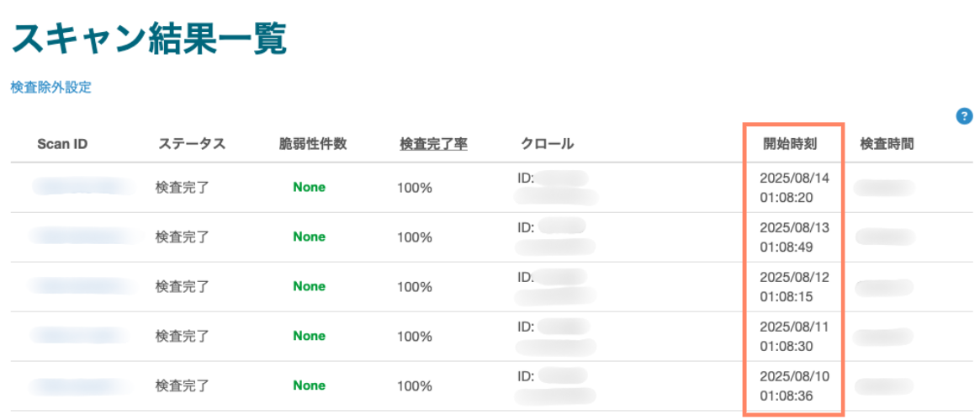Open the 検査除外設定 link
This screenshot has height=420, width=980.
tap(50, 88)
